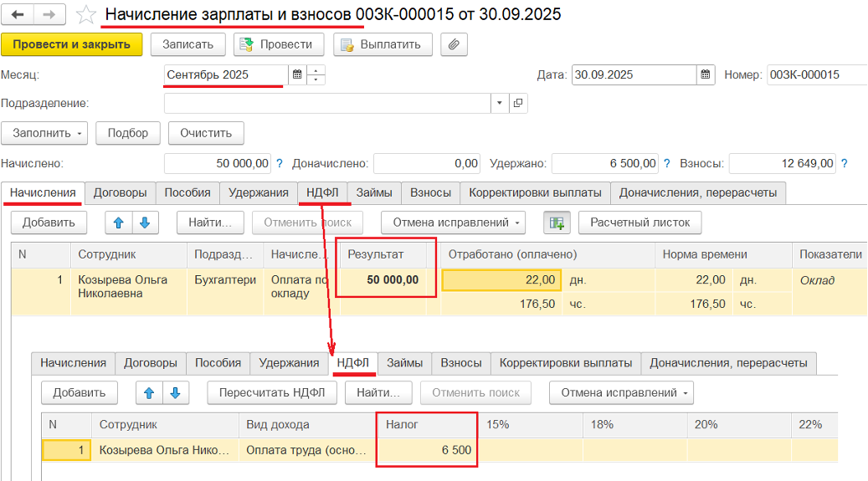Add document to favorites with star icon
Viewport: 868px width, 481px height.
coord(85,15)
